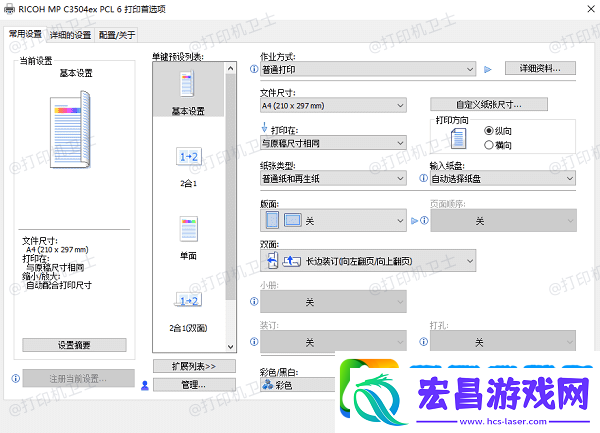This screenshot has height=433, width=600.
Task: Click info icon beside 装订 dropdown
Action: tap(254, 342)
